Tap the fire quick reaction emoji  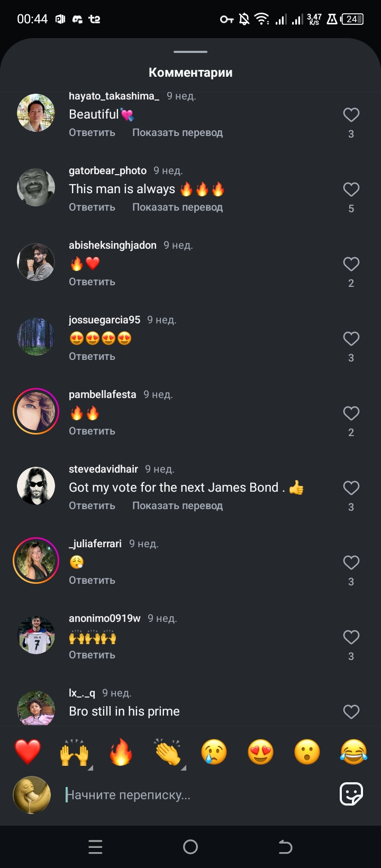(x=121, y=752)
